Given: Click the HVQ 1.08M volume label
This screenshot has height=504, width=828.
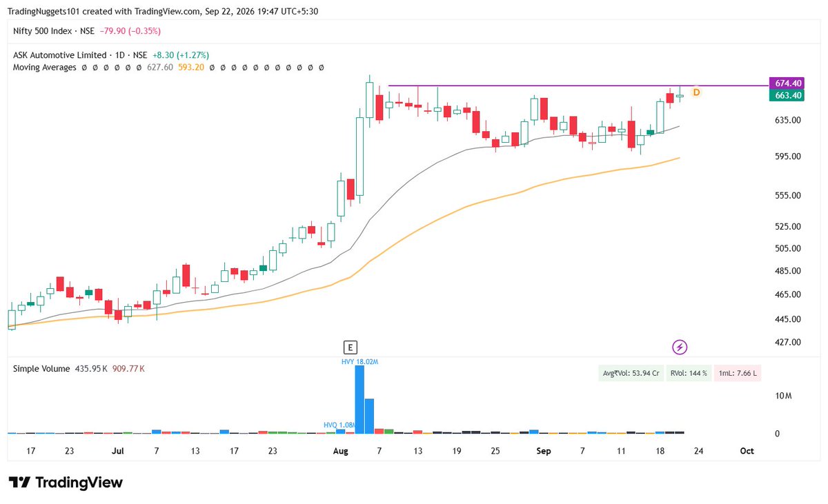Looking at the screenshot, I should pyautogui.click(x=339, y=425).
